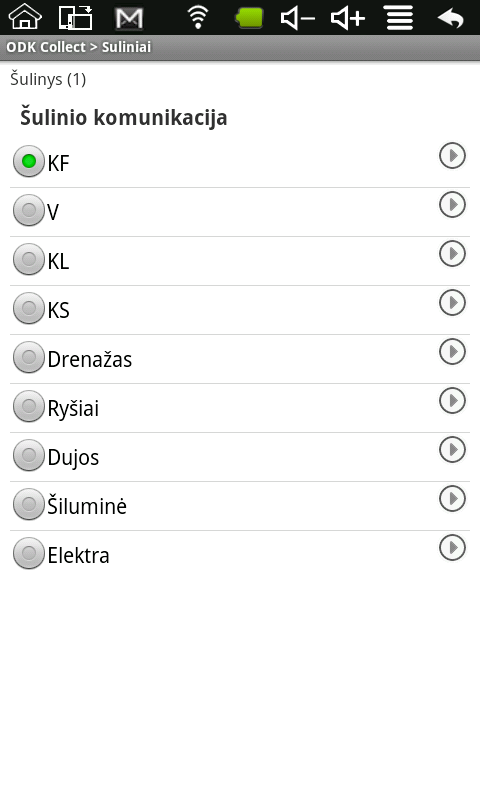Tap the Wi-Fi signal icon
The width and height of the screenshot is (480, 800).
click(198, 17)
